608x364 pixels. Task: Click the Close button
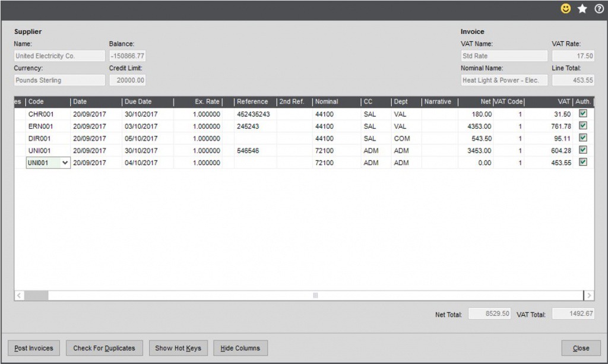click(x=581, y=348)
